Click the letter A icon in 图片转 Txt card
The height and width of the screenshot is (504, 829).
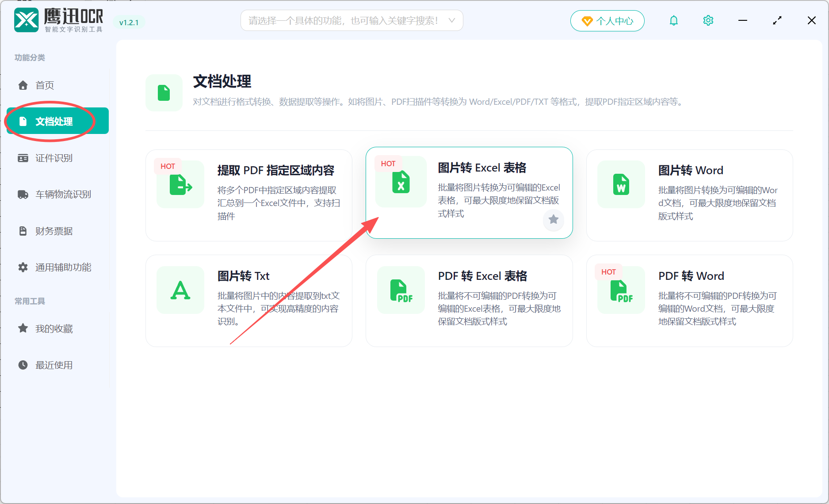180,290
